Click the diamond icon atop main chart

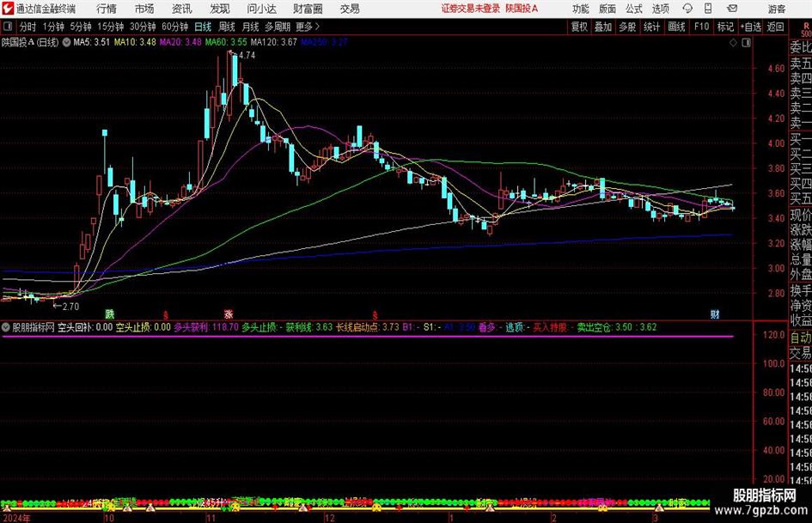click(733, 42)
